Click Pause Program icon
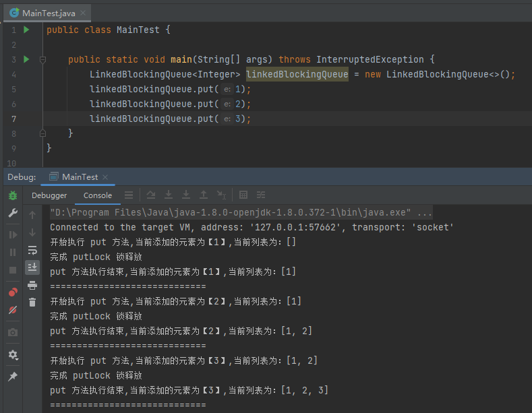The height and width of the screenshot is (413, 532). point(13,252)
